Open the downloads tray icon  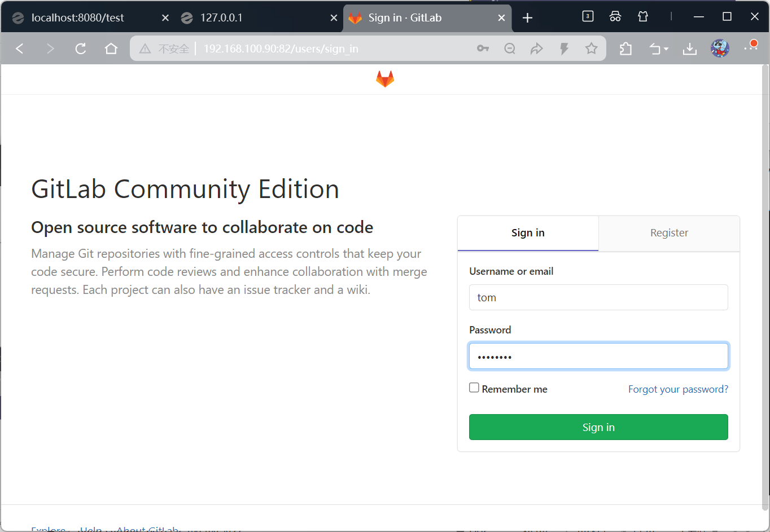[689, 49]
